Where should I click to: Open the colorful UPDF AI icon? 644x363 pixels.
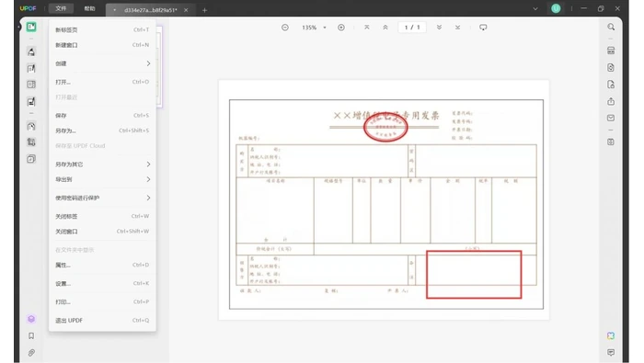611,336
